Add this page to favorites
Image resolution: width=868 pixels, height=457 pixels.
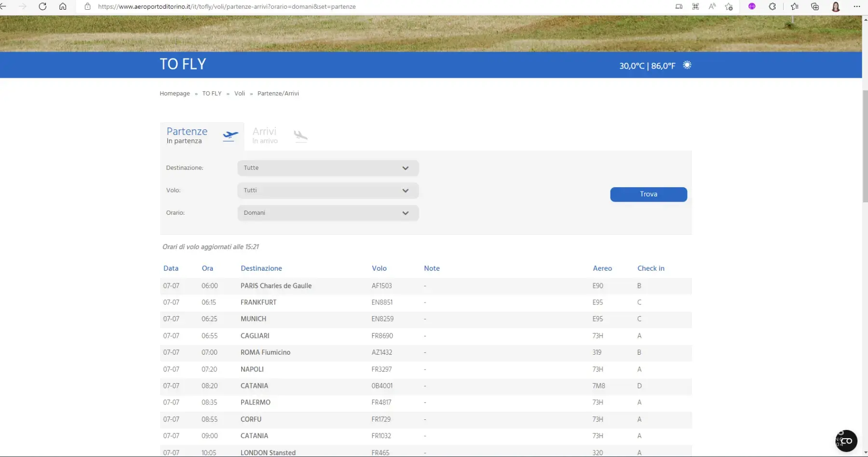click(729, 6)
